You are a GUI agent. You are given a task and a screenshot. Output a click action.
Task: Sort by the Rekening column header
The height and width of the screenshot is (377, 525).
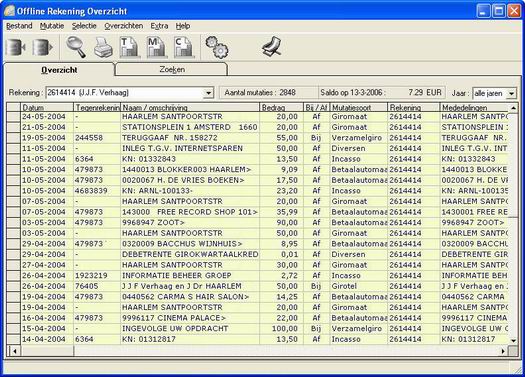(x=414, y=107)
